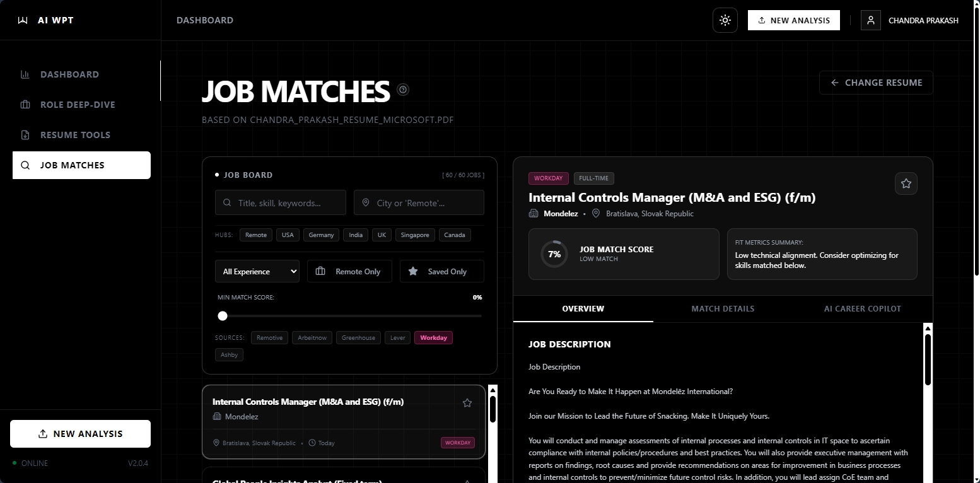Click the Workday badge on the job card
980x483 pixels.
coord(458,443)
